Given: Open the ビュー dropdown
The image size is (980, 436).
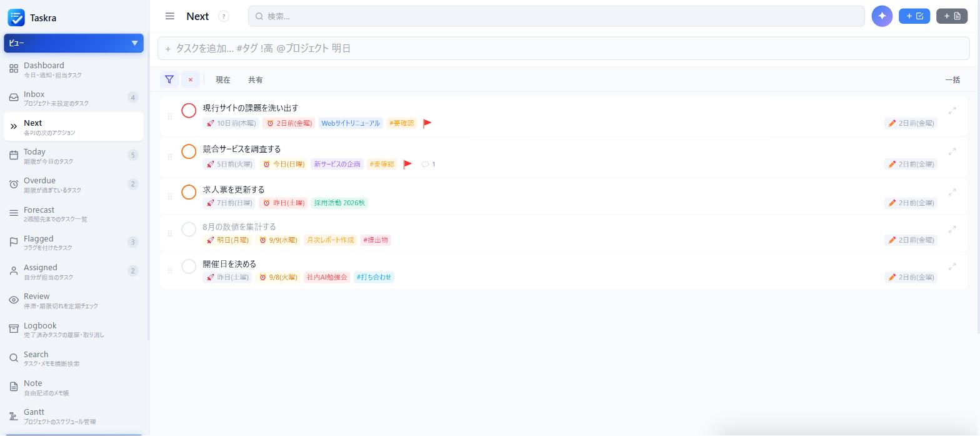Looking at the screenshot, I should (74, 43).
